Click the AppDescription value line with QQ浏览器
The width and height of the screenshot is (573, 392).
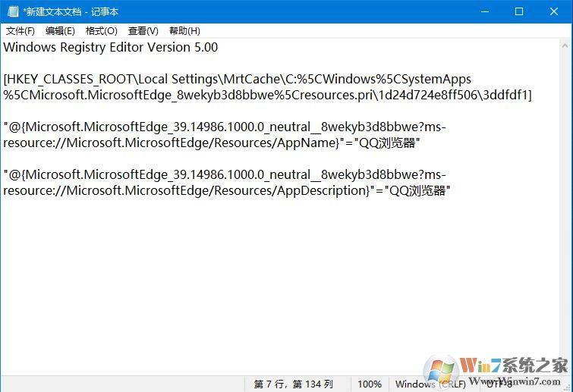pos(227,190)
